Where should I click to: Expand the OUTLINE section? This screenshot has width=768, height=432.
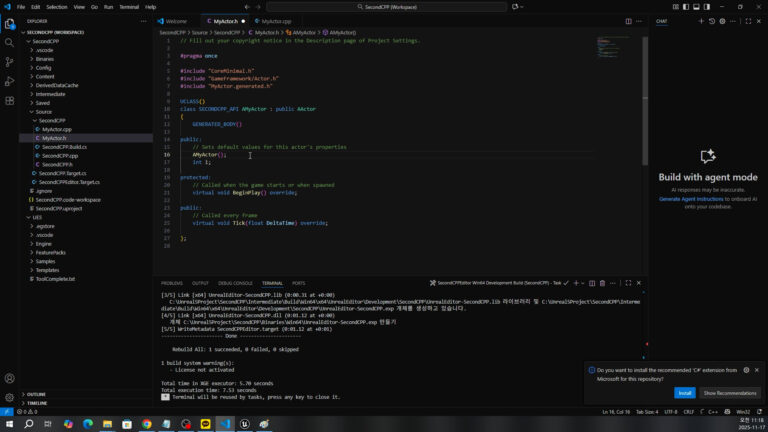36,394
